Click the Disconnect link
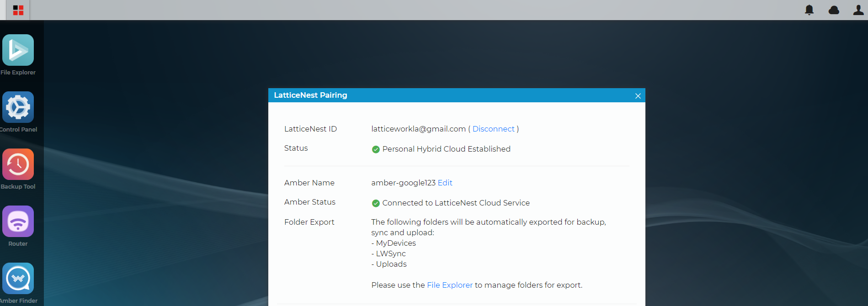 (493, 129)
